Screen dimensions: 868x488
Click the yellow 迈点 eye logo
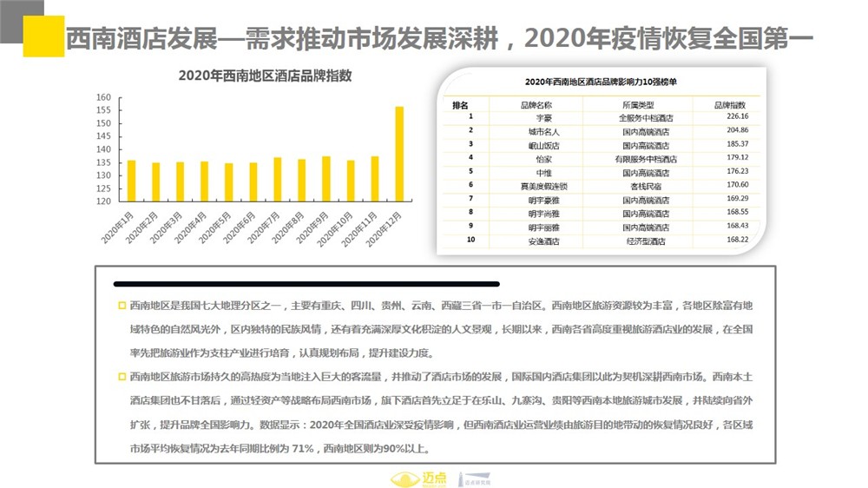pos(403,478)
